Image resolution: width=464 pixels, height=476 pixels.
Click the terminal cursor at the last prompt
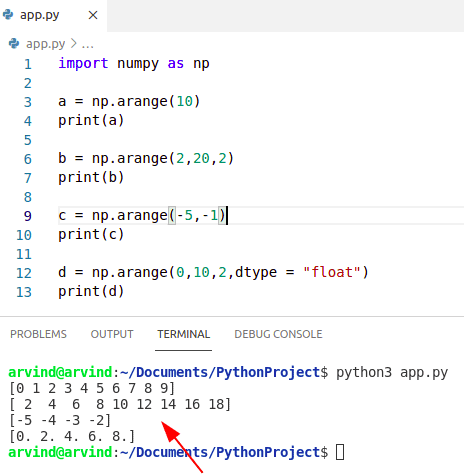point(340,452)
